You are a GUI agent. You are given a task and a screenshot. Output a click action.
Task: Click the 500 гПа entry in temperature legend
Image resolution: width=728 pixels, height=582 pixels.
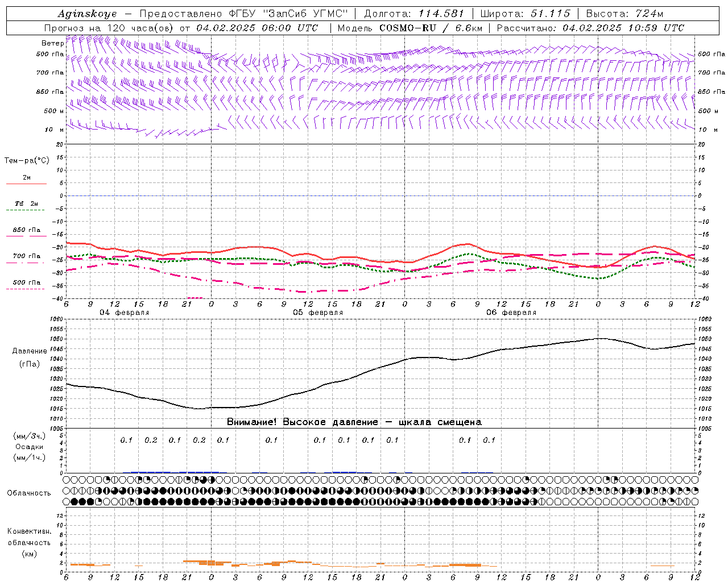click(26, 282)
